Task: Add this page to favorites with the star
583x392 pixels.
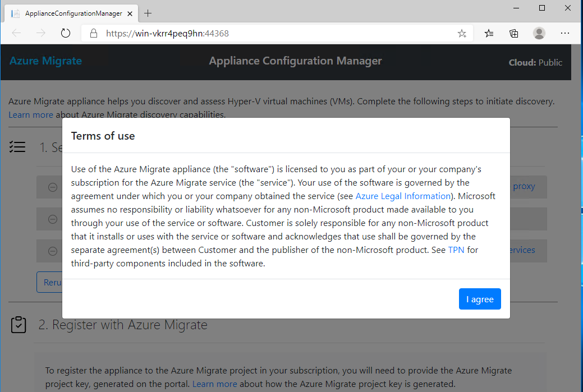Action: coord(462,33)
